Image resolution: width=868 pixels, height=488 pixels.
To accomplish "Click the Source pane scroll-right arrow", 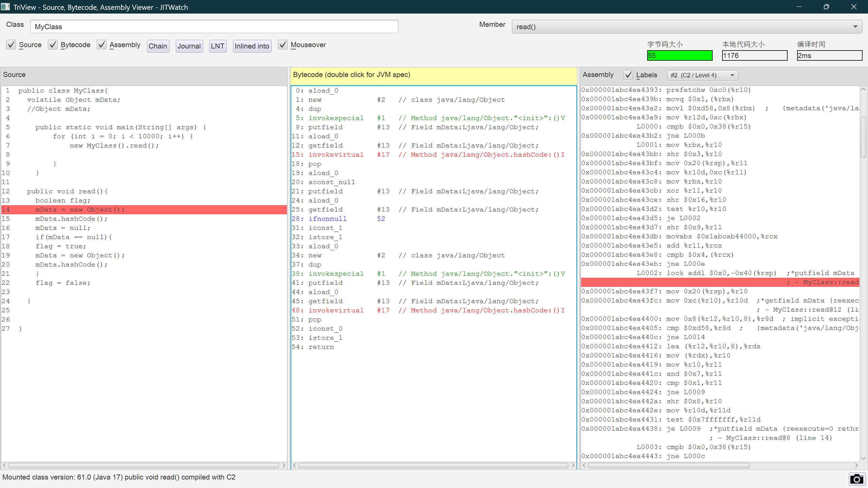I will 284,465.
